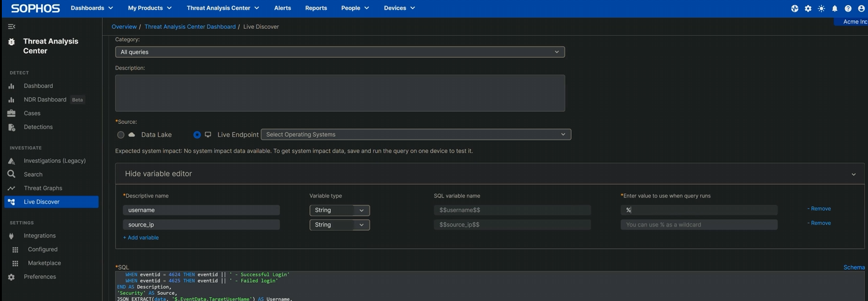Click the Configured grid icon
868x301 pixels.
pos(15,249)
